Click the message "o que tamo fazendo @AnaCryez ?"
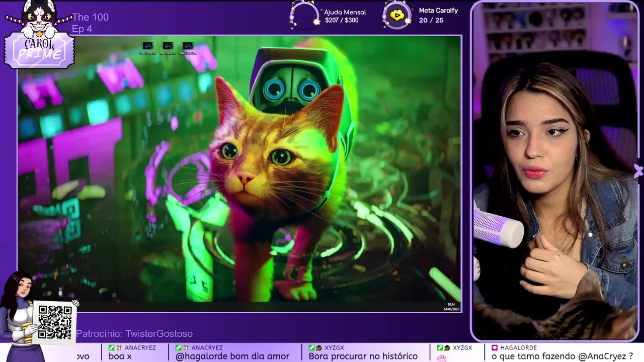Viewport: 644px width, 362px height. pyautogui.click(x=562, y=356)
